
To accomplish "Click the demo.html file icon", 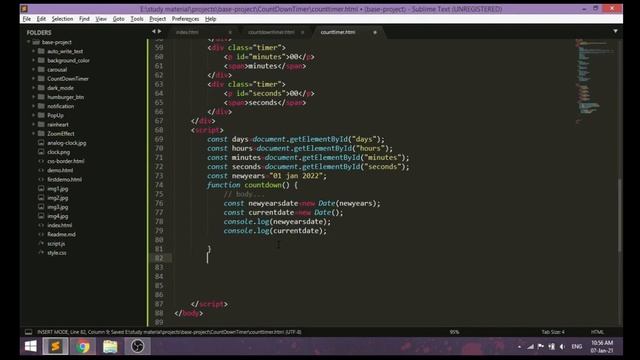I will click(41, 170).
